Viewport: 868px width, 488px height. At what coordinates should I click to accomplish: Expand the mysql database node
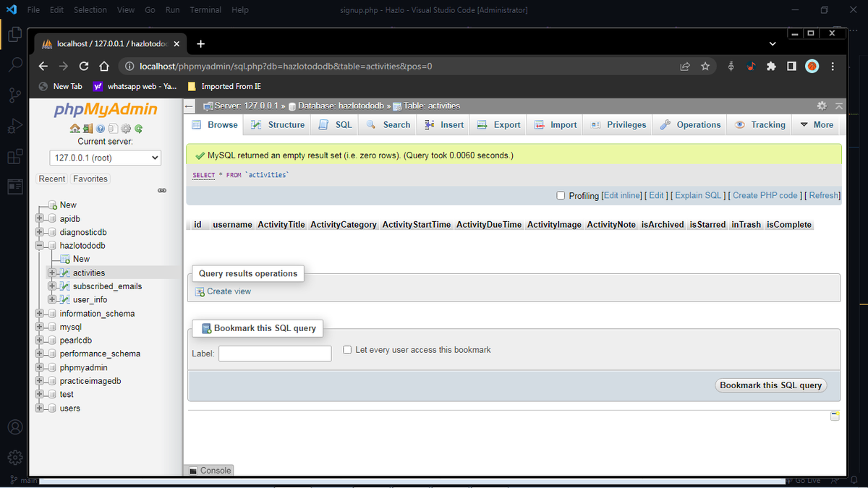[x=38, y=327]
